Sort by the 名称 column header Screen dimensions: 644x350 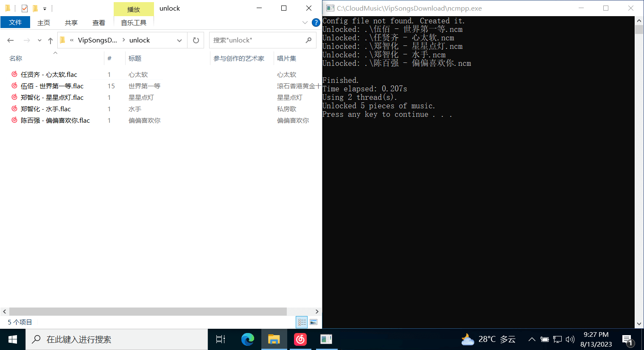[16, 58]
